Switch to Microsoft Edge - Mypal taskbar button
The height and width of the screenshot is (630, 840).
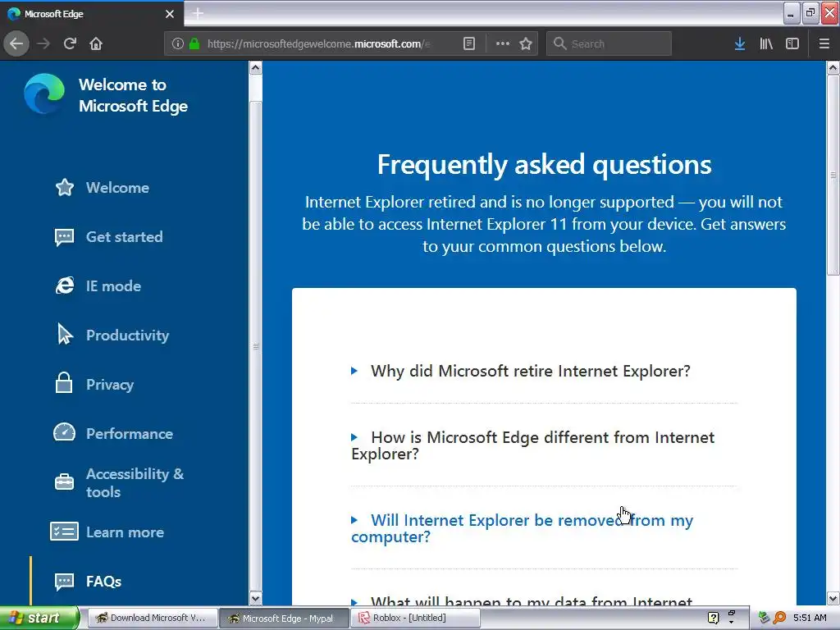tap(283, 619)
